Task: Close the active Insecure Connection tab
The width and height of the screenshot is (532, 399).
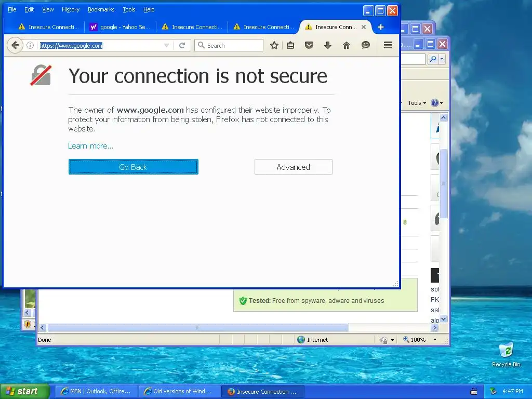Action: pyautogui.click(x=363, y=27)
